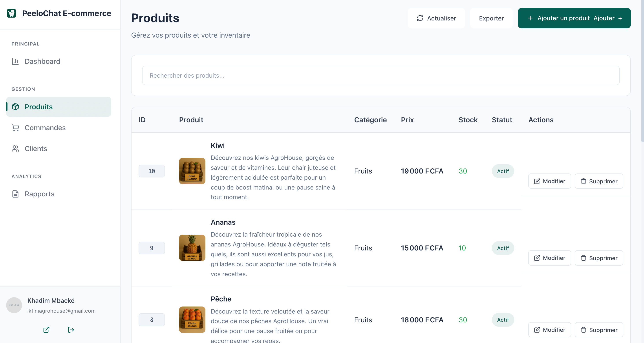Open the Rapports page

59,194
